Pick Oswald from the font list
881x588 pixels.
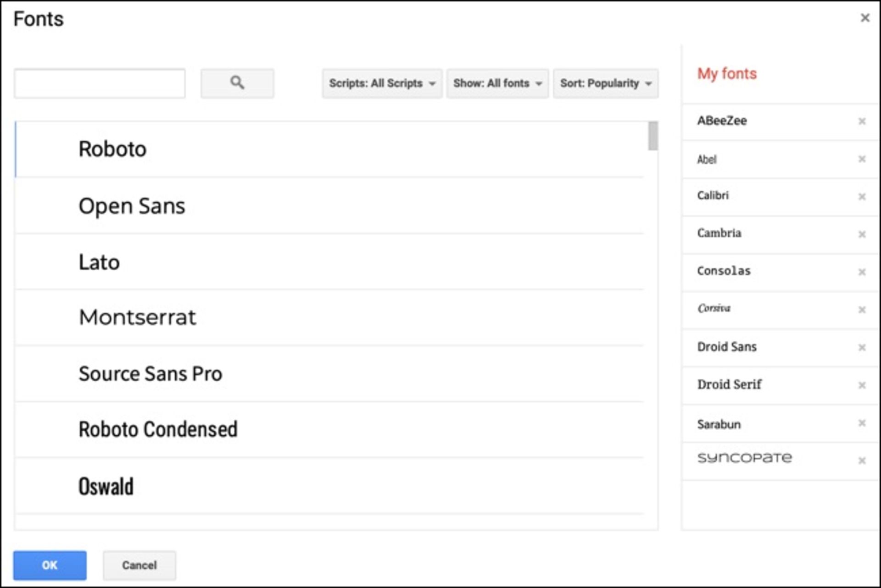(x=106, y=486)
